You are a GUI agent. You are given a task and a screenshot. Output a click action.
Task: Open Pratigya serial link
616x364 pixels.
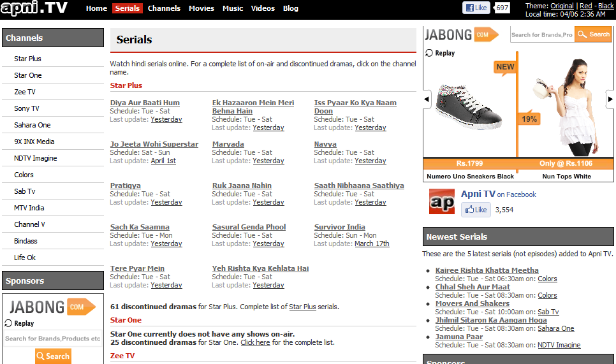[126, 186]
